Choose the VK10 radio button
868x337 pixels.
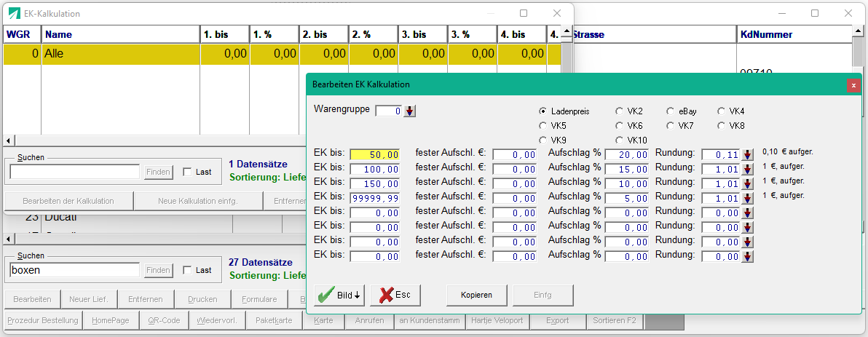(x=620, y=140)
